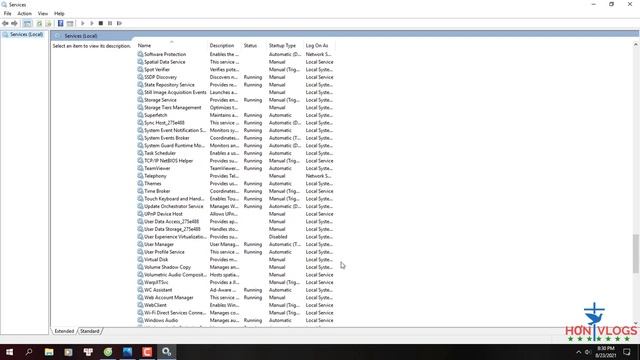
Task: Open the Help toolbar icon
Action: click(x=60, y=23)
